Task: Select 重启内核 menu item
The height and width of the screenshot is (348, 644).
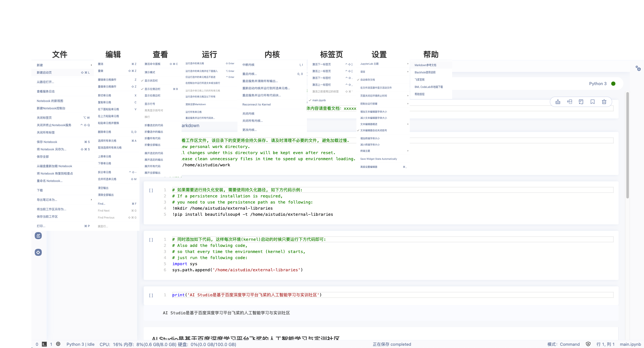Action: tap(249, 74)
